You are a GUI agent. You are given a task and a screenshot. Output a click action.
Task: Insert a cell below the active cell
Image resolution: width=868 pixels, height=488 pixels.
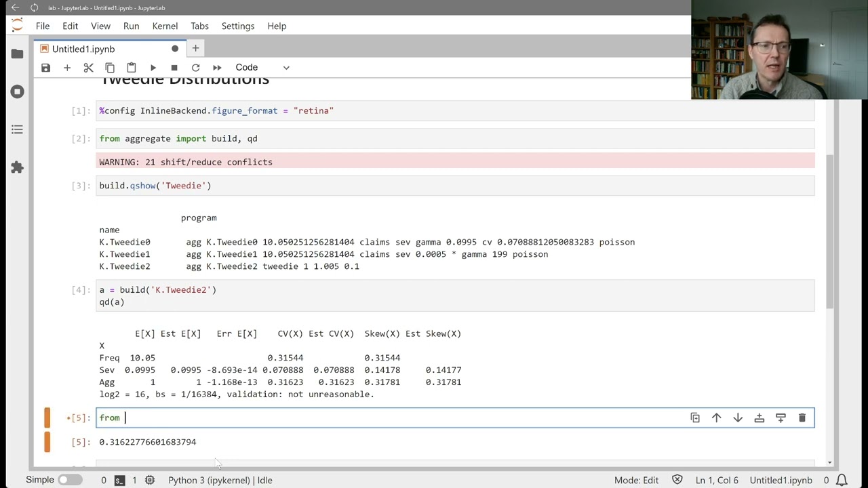click(x=781, y=418)
